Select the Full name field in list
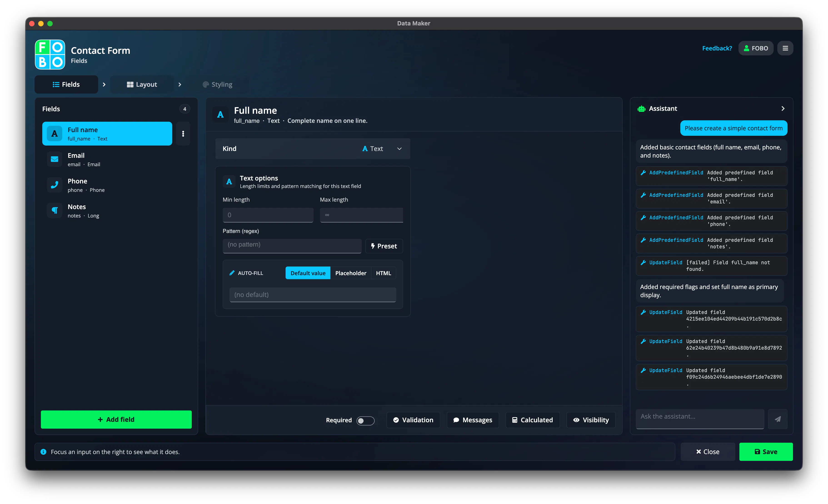 (x=107, y=134)
